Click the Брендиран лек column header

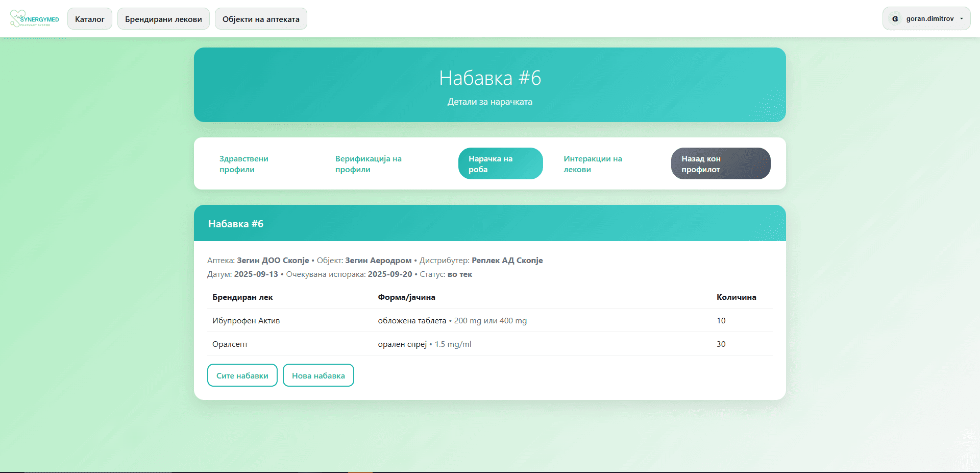[242, 297]
